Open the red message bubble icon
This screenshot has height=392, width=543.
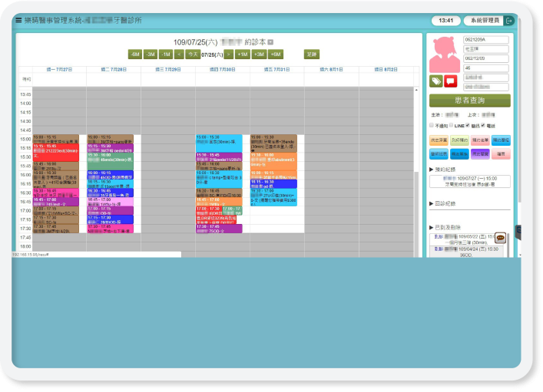coord(450,81)
